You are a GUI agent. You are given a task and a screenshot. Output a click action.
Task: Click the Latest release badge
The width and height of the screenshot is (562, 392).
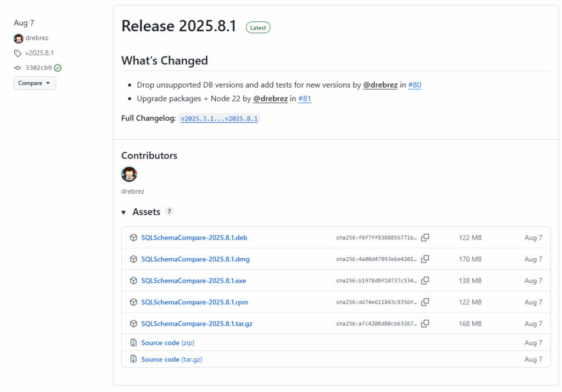258,27
